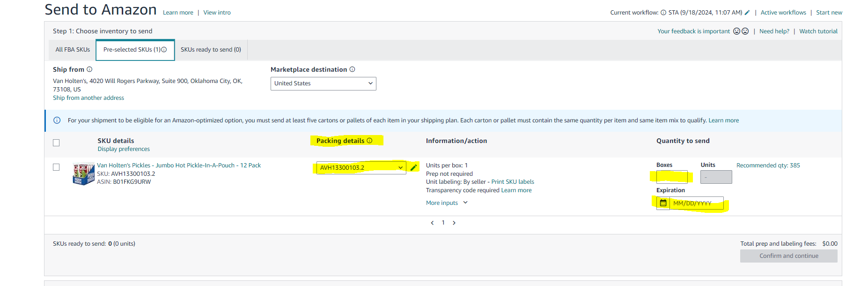Tick the select-all SKUs checkbox in header
Image resolution: width=868 pixels, height=286 pixels.
(56, 143)
